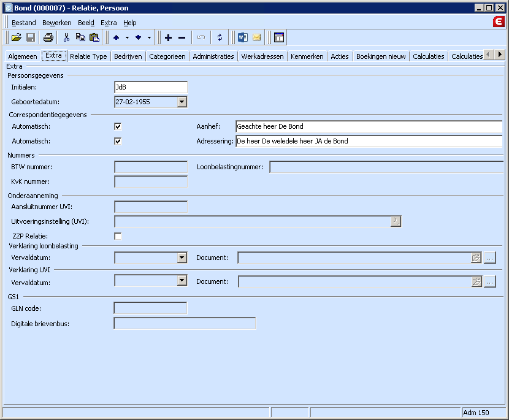Viewport: 509px width, 420px height.
Task: Click lookup icon in Uitvoeringsinstelling (UVI) field
Action: pos(396,222)
